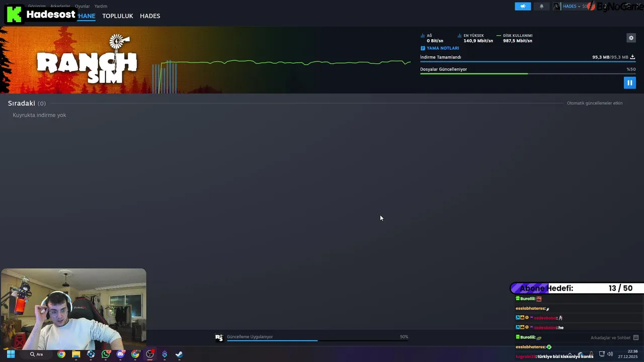The height and width of the screenshot is (362, 644).
Task: Click the DİSK KULLANIMI 987,5 Mbit/sn statistic
Action: [515, 38]
